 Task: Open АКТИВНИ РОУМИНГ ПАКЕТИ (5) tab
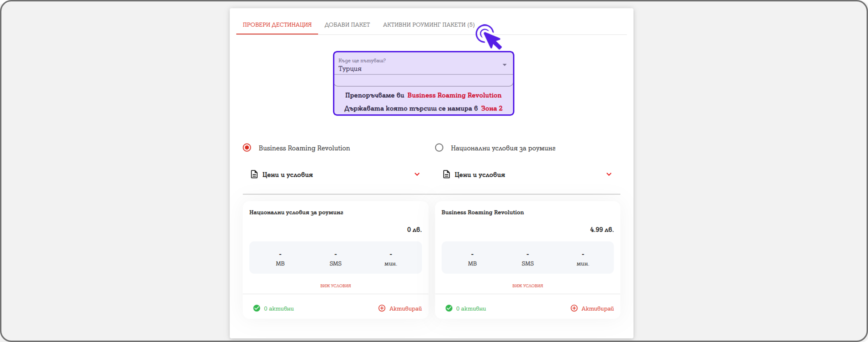429,25
